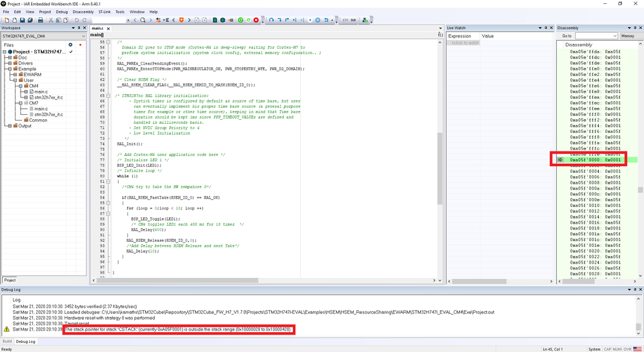Print the file using the printer icon
Image resolution: width=644 pixels, height=352 pixels.
41,20
